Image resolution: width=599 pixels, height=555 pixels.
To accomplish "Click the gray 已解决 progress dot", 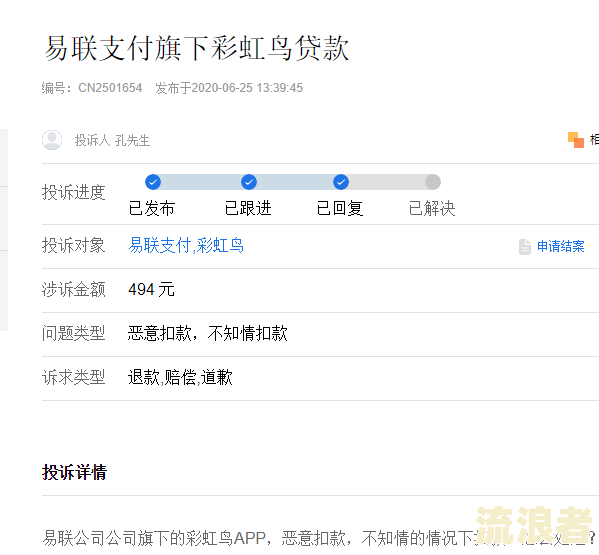I will (433, 182).
